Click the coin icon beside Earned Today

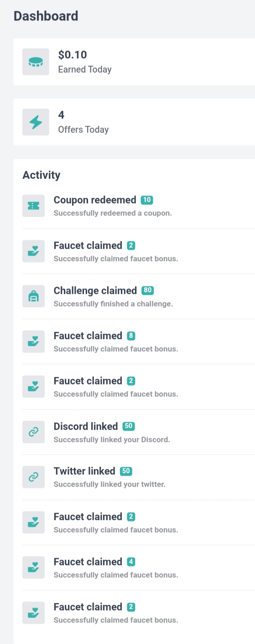click(x=36, y=62)
